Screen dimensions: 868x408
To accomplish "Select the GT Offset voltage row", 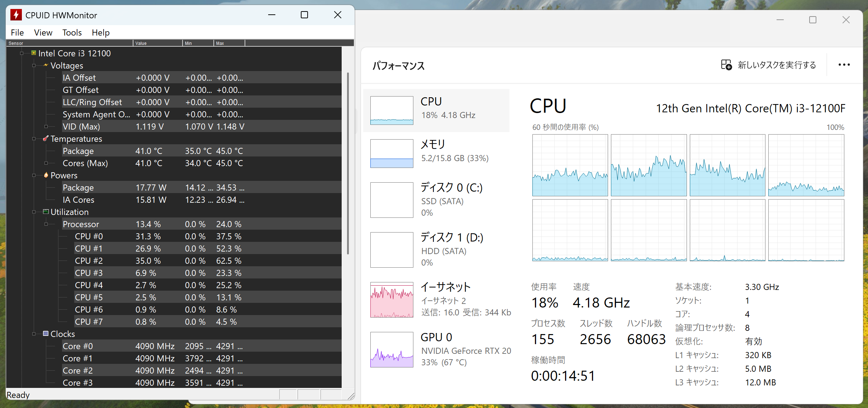I will click(201, 90).
